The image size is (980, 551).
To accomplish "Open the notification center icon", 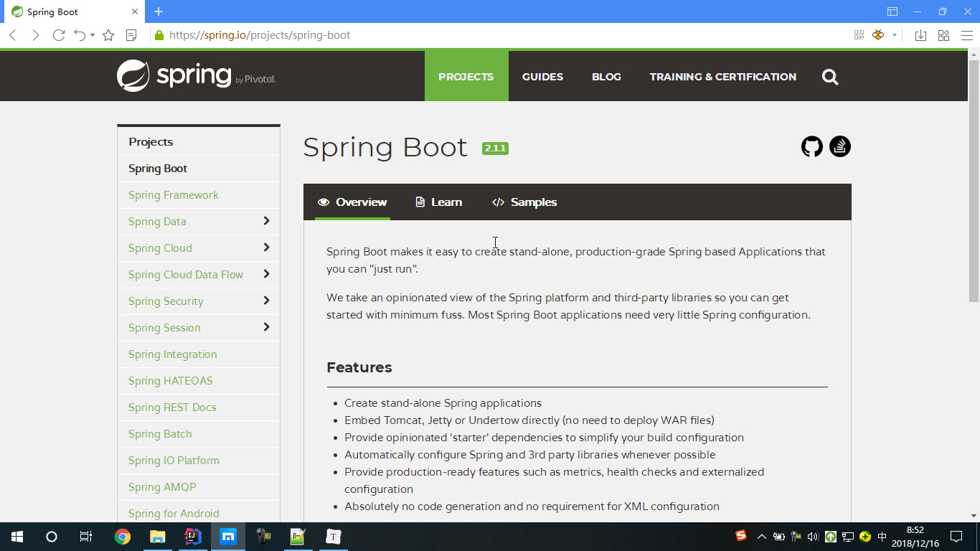I will pyautogui.click(x=956, y=537).
